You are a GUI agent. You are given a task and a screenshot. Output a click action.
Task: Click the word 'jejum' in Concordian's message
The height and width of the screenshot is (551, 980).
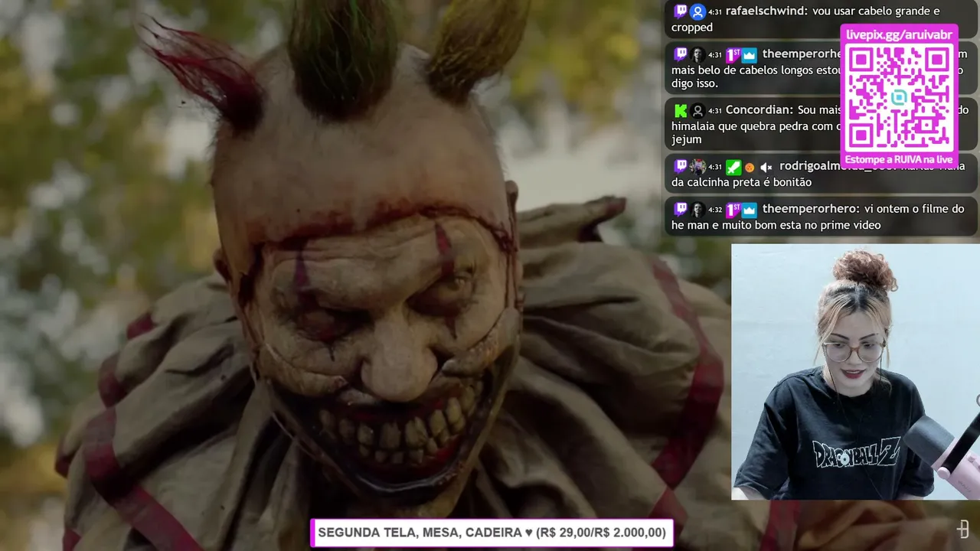pos(687,140)
